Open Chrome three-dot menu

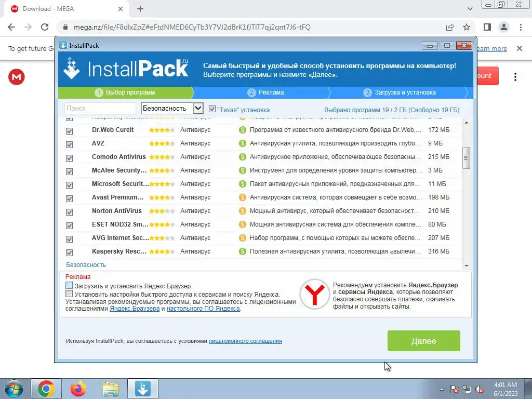point(521,27)
